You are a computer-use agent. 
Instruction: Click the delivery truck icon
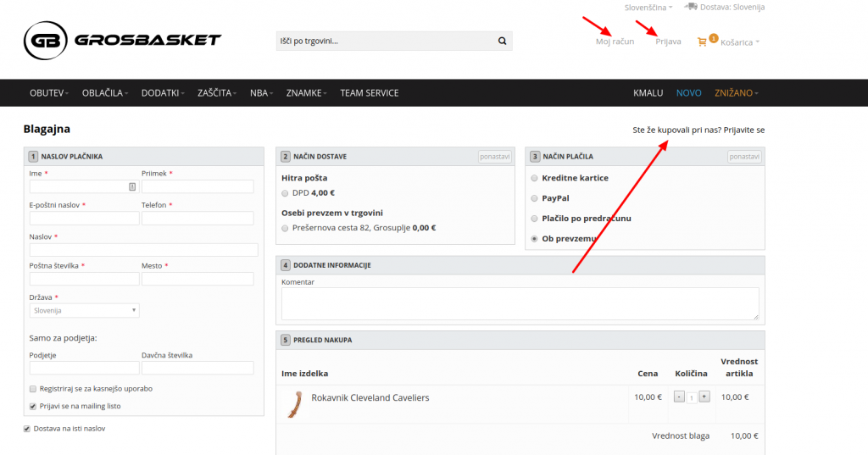(x=692, y=7)
